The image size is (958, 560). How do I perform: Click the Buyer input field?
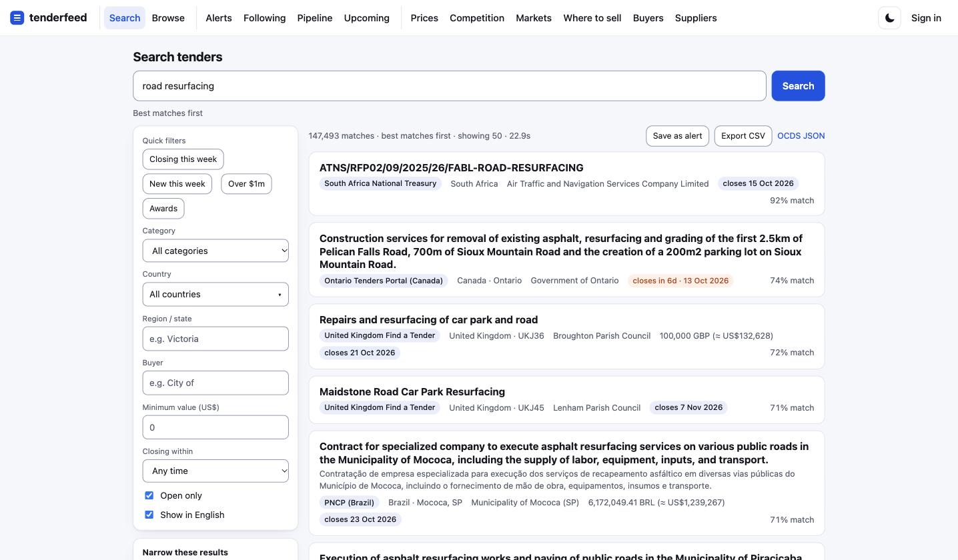coord(215,383)
